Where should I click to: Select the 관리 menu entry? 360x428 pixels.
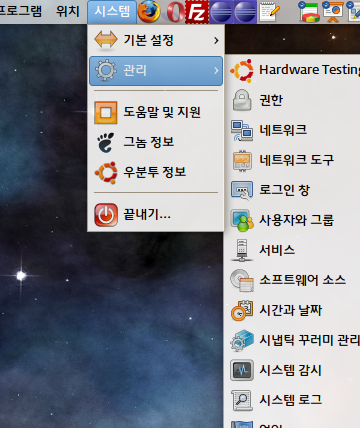click(156, 71)
